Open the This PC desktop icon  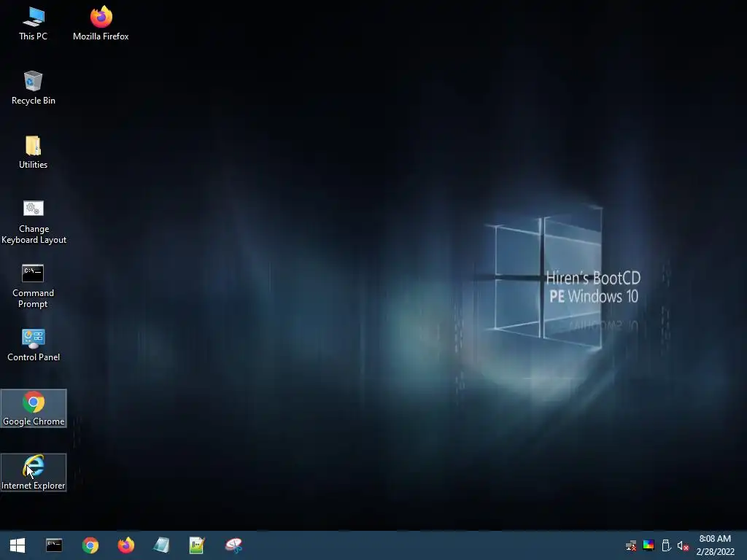pyautogui.click(x=33, y=23)
